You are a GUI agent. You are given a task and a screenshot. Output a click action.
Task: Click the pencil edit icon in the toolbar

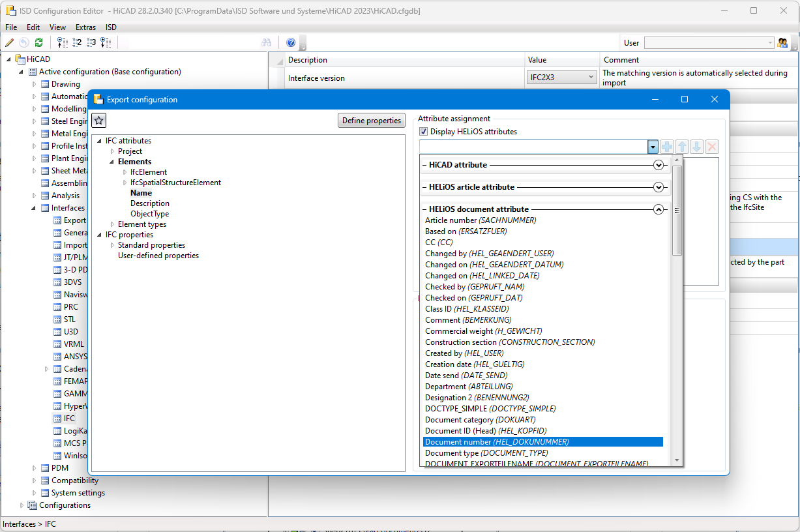pos(9,42)
